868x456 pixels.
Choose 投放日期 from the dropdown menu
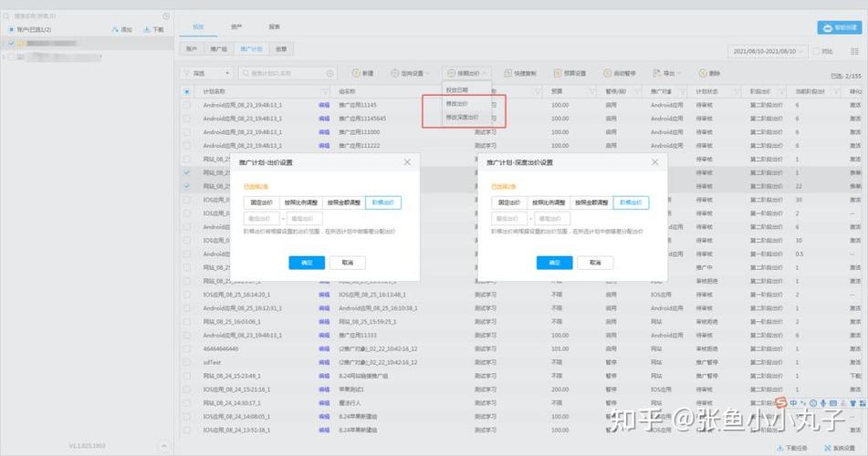(x=457, y=89)
